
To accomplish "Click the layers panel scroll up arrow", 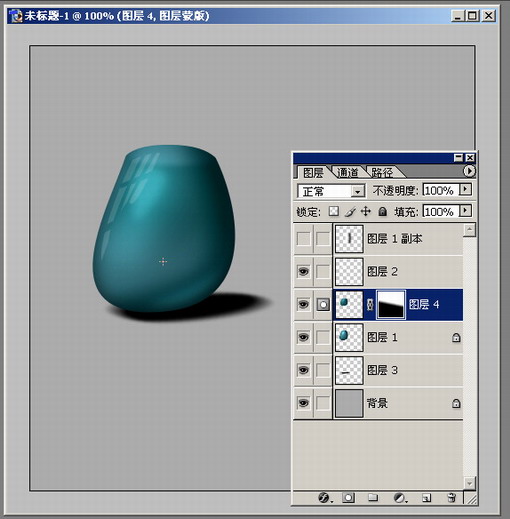I will (469, 230).
